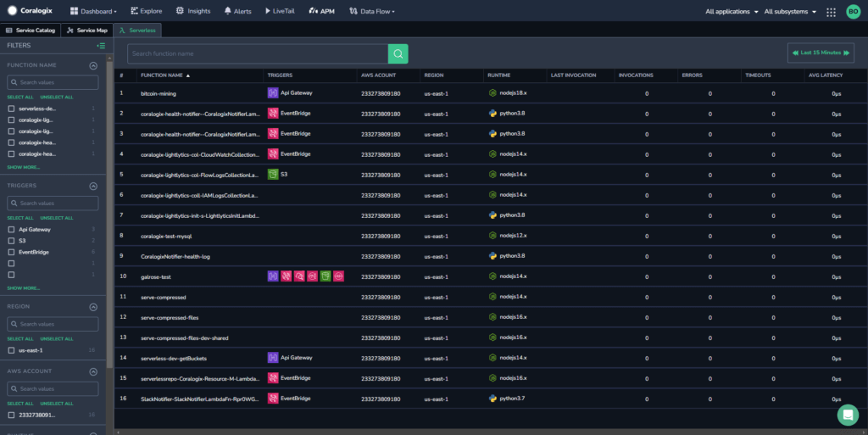The height and width of the screenshot is (435, 868).
Task: Check the EventBridge trigger filter
Action: [x=11, y=252]
